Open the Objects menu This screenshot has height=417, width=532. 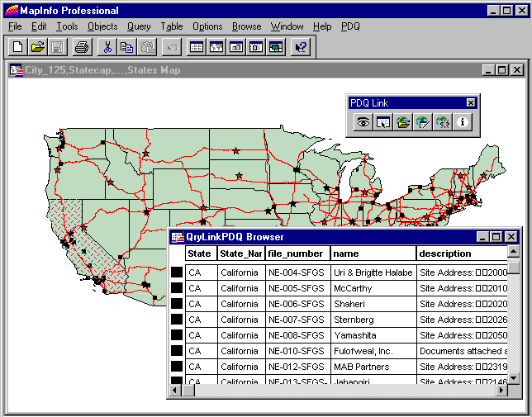102,26
